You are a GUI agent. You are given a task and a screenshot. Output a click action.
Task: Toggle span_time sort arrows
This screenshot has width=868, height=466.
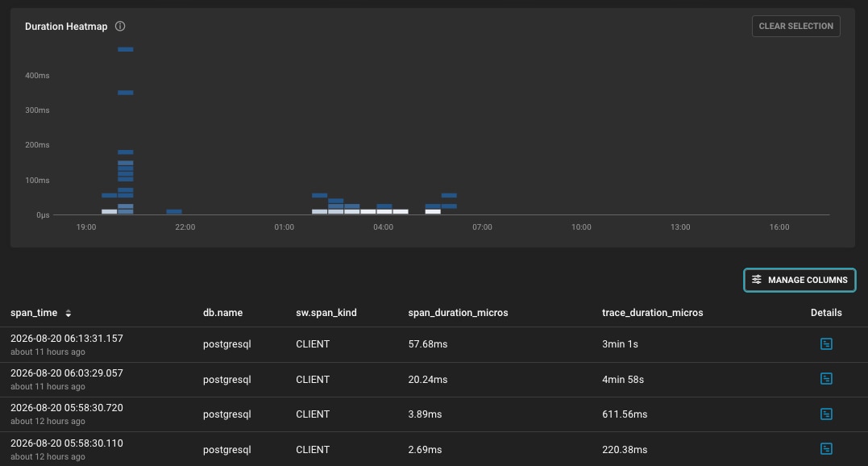click(68, 314)
